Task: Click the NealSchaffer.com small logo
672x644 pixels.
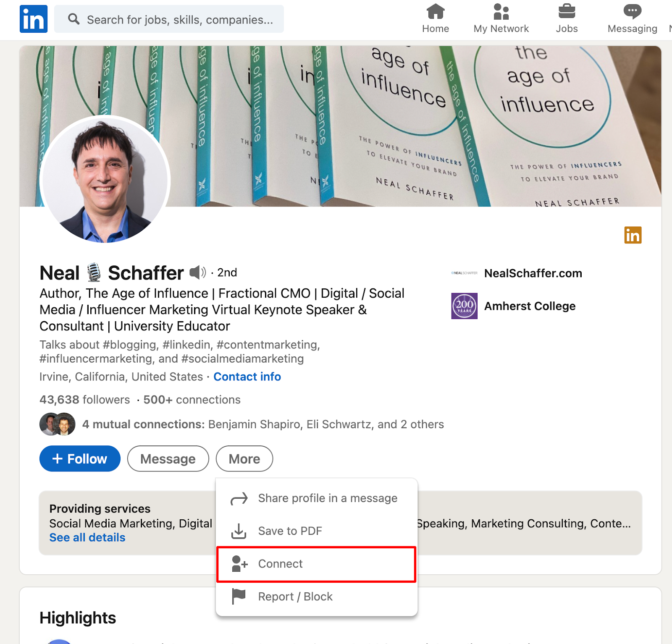Action: point(464,273)
